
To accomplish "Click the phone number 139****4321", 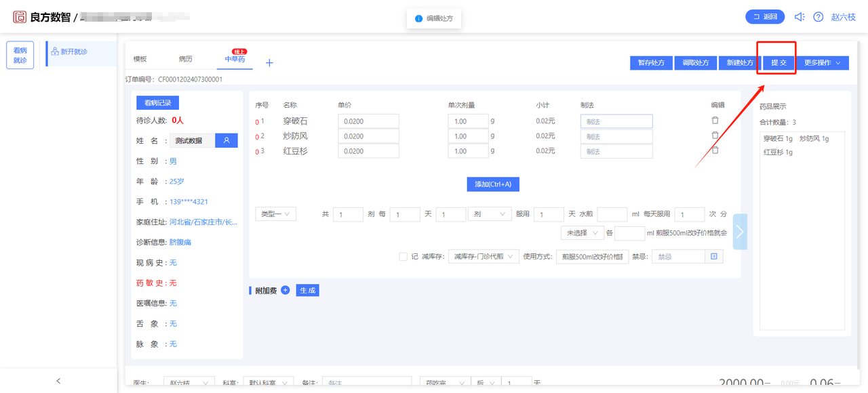I will [189, 202].
